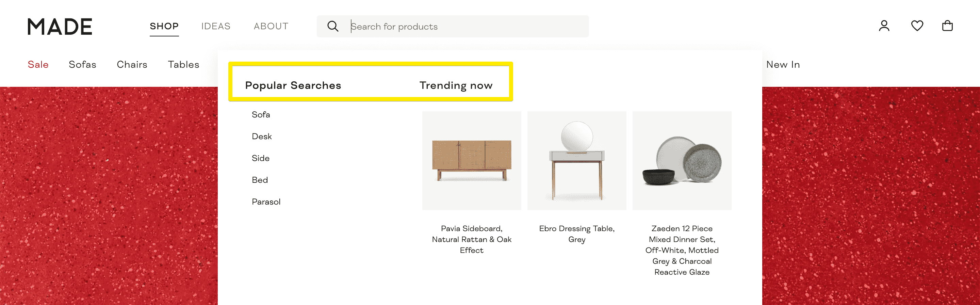Select the SHOP tab
The height and width of the screenshot is (305, 980).
[x=164, y=26]
